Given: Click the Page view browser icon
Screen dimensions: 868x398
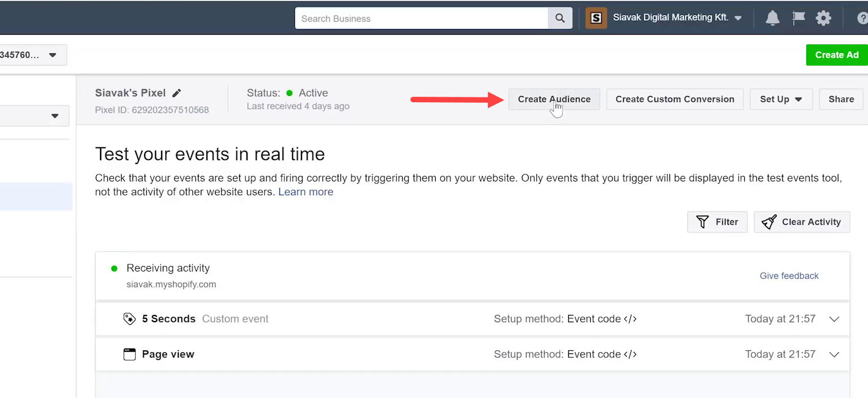Looking at the screenshot, I should pos(129,354).
